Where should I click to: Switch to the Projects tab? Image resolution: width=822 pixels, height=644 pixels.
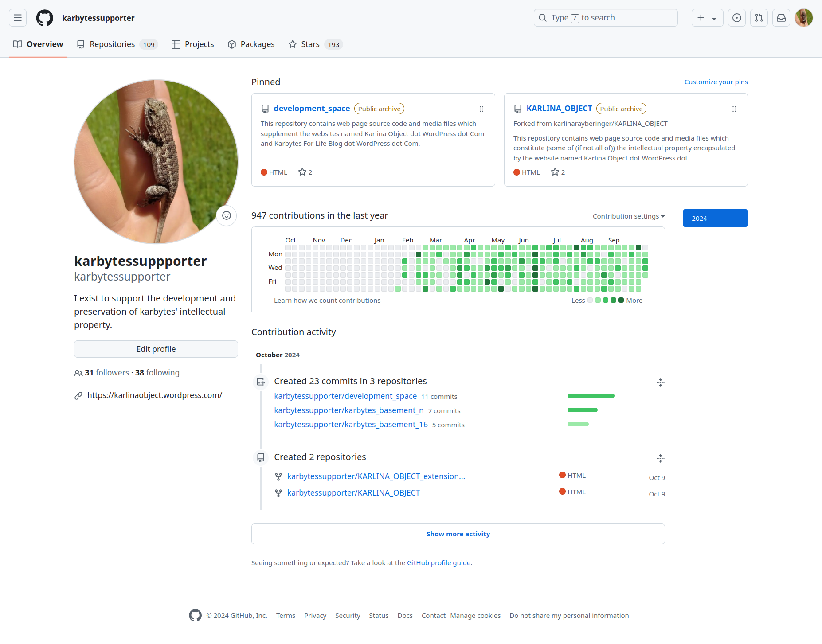193,44
